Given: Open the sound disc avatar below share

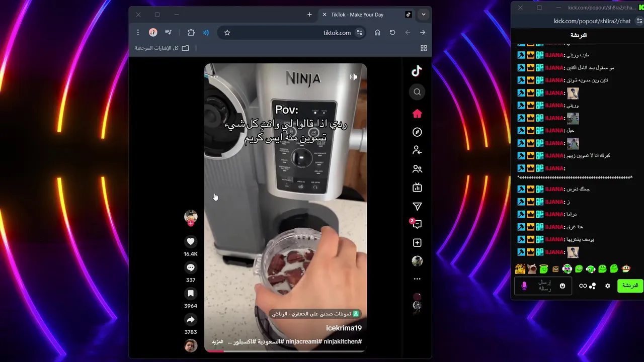Looking at the screenshot, I should (x=191, y=346).
